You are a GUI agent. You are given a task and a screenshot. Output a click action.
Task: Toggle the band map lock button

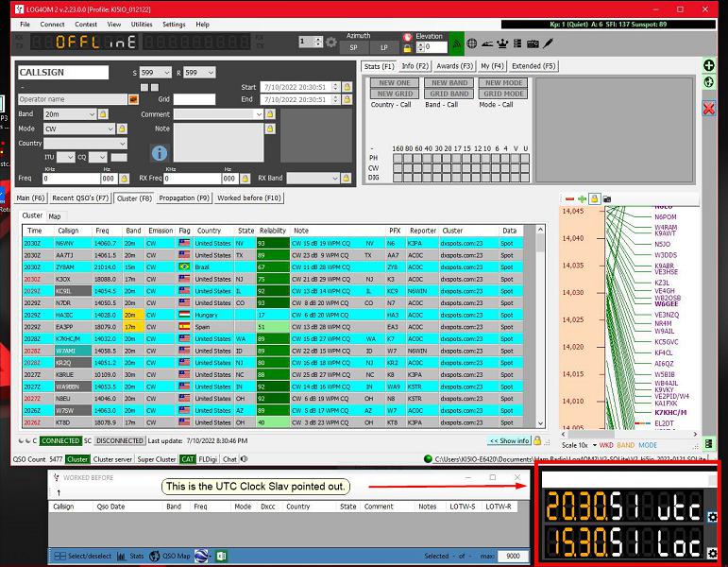[594, 199]
